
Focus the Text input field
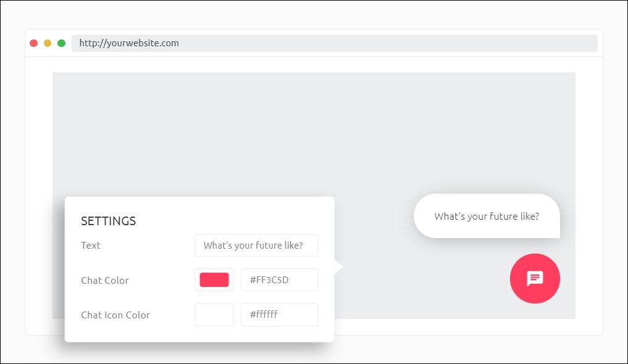pyautogui.click(x=256, y=245)
